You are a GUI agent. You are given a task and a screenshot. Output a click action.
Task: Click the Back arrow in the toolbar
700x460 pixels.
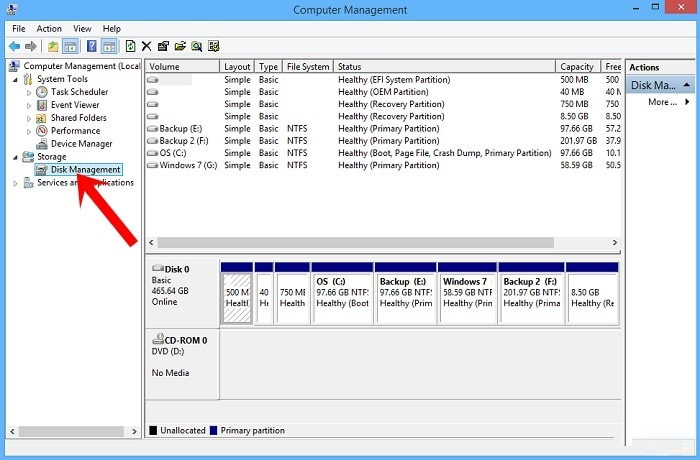click(15, 46)
